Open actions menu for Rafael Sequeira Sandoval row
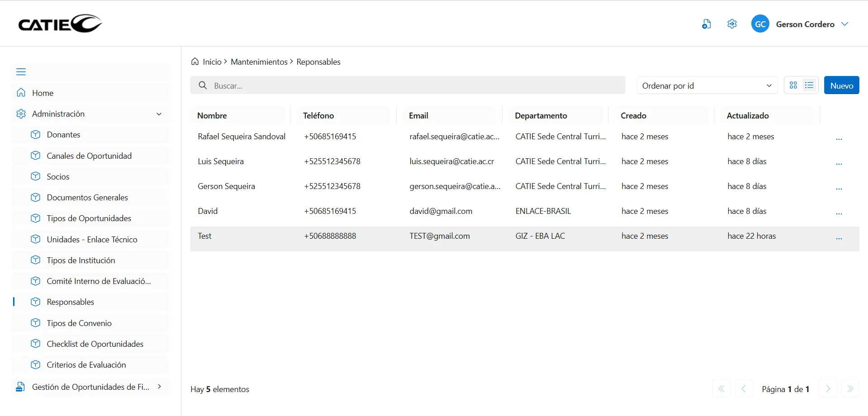The width and height of the screenshot is (868, 416). [839, 137]
